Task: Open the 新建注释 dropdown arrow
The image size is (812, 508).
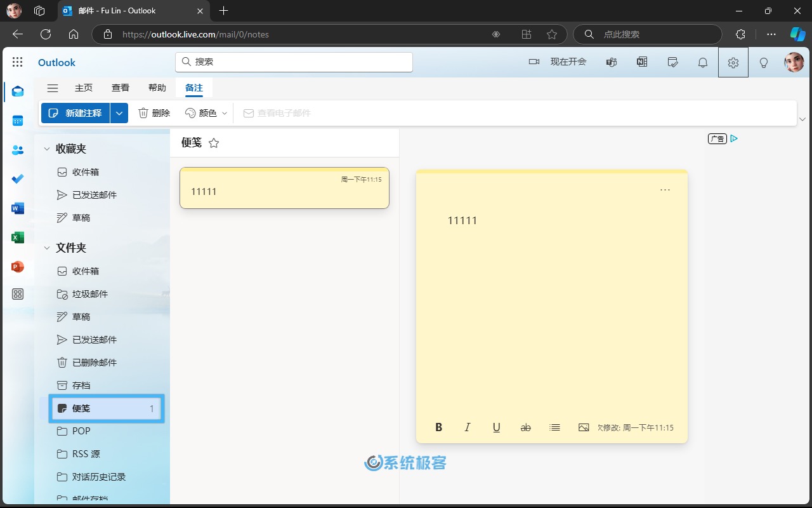Action: (119, 113)
